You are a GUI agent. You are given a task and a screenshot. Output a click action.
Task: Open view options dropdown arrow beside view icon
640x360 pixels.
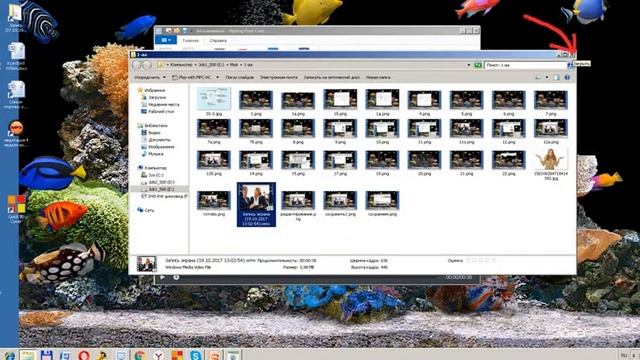click(x=547, y=77)
